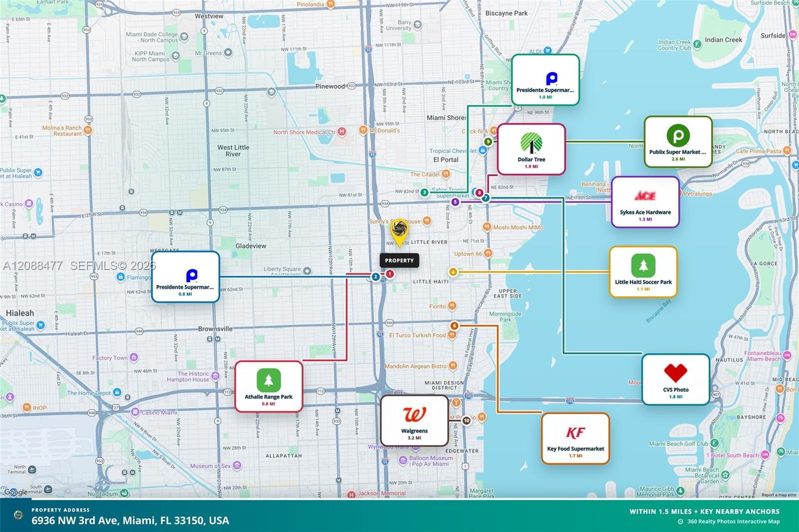
Task: Click the 'Report a map error' link
Action: coord(779,495)
